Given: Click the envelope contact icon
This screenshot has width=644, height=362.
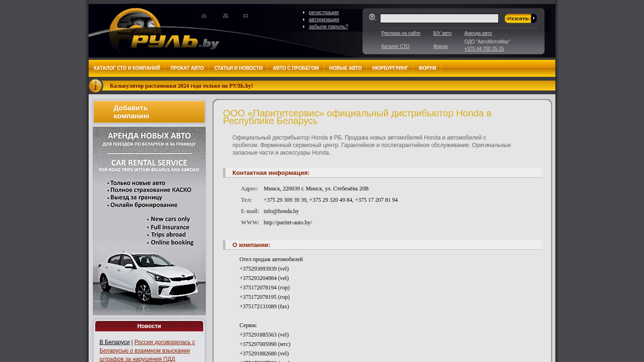Looking at the screenshot, I should point(246,16).
